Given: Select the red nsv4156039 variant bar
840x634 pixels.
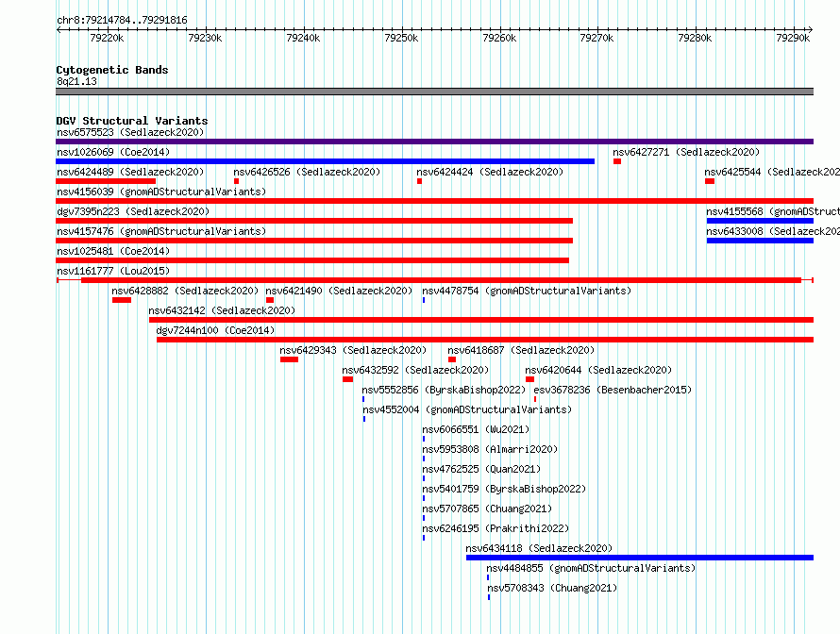Looking at the screenshot, I should tap(434, 201).
